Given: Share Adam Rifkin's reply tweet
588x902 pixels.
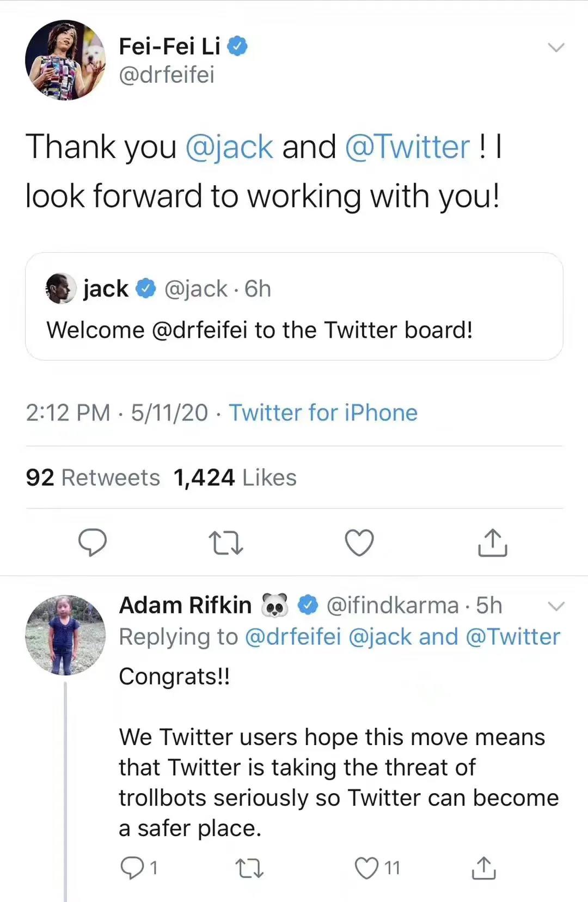Looking at the screenshot, I should 483,868.
